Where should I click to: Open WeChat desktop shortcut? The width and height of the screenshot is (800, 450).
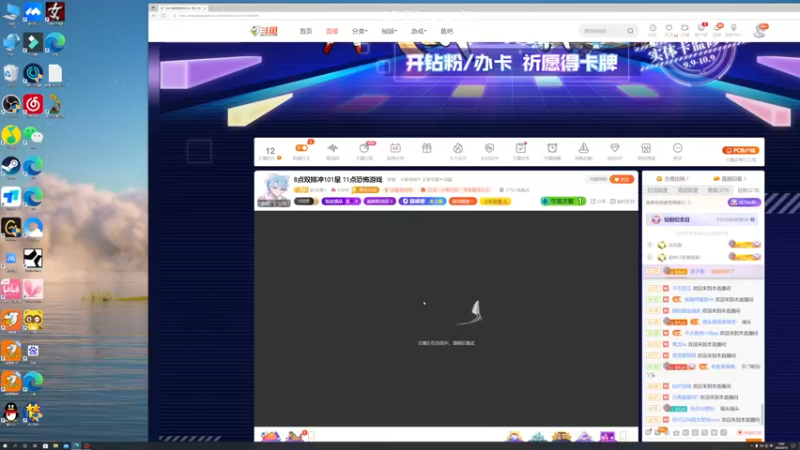click(33, 136)
